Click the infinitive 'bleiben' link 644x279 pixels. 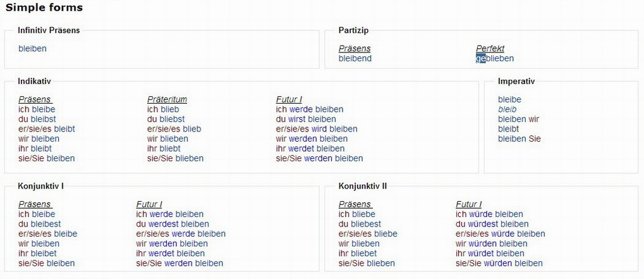(x=32, y=49)
